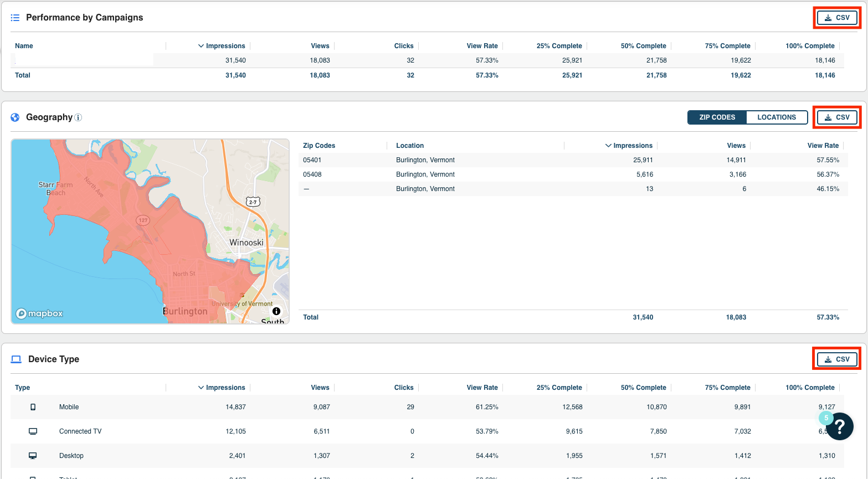Image resolution: width=868 pixels, height=479 pixels.
Task: Click the View Rate header in Geography
Action: (823, 146)
